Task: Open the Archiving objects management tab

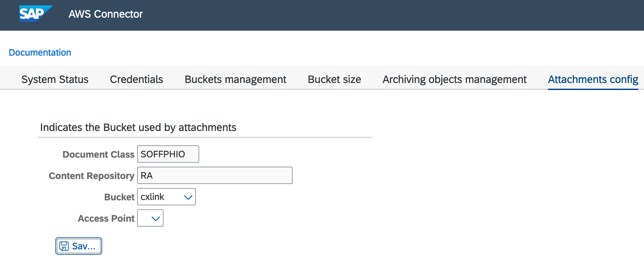Action: (x=454, y=79)
